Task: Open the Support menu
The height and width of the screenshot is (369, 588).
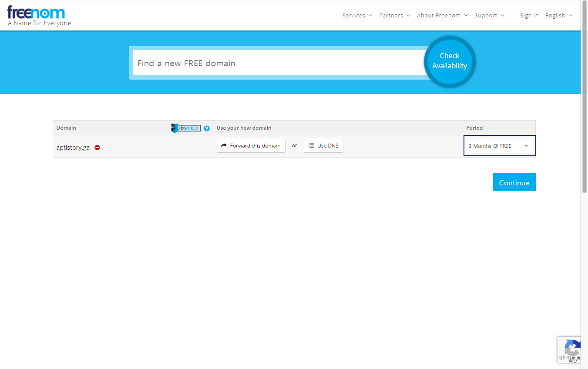Action: [x=489, y=15]
